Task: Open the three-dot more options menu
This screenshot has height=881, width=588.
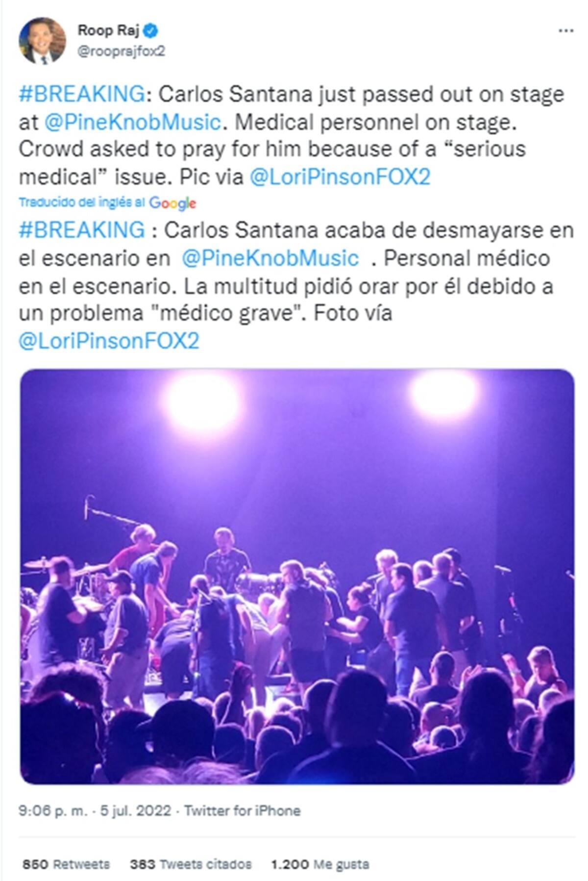Action: click(x=565, y=31)
